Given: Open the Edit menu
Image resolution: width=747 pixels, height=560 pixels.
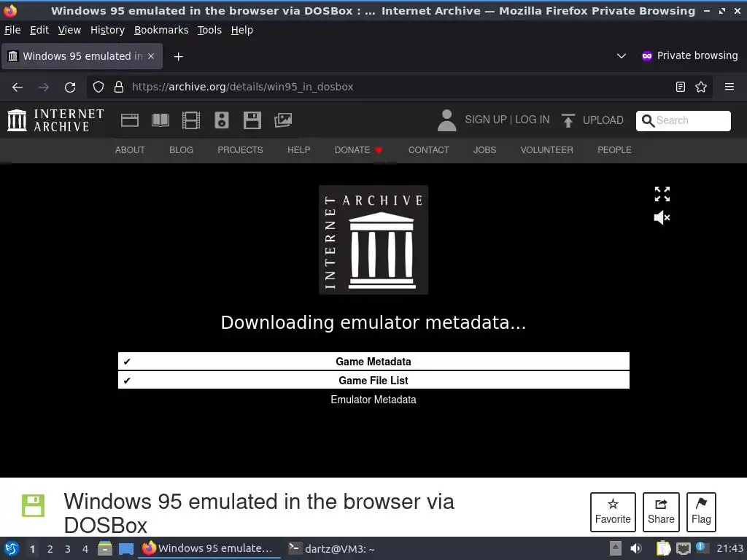Looking at the screenshot, I should point(39,30).
